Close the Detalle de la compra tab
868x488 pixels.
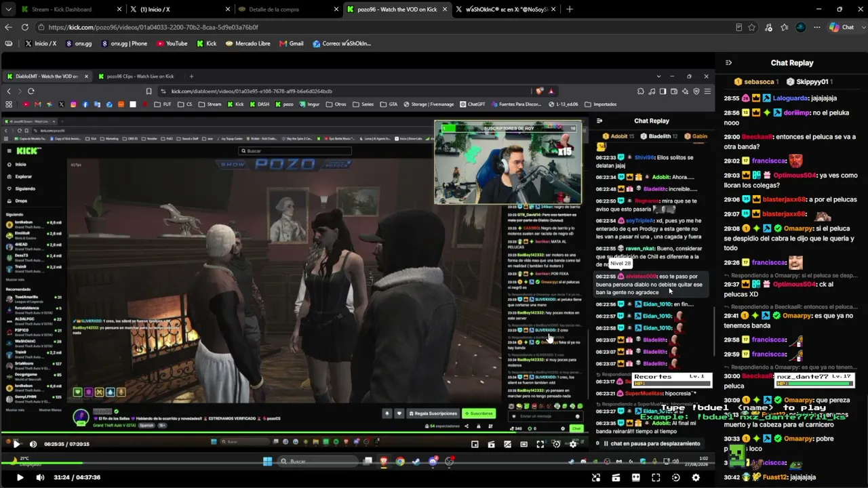pyautogui.click(x=336, y=9)
